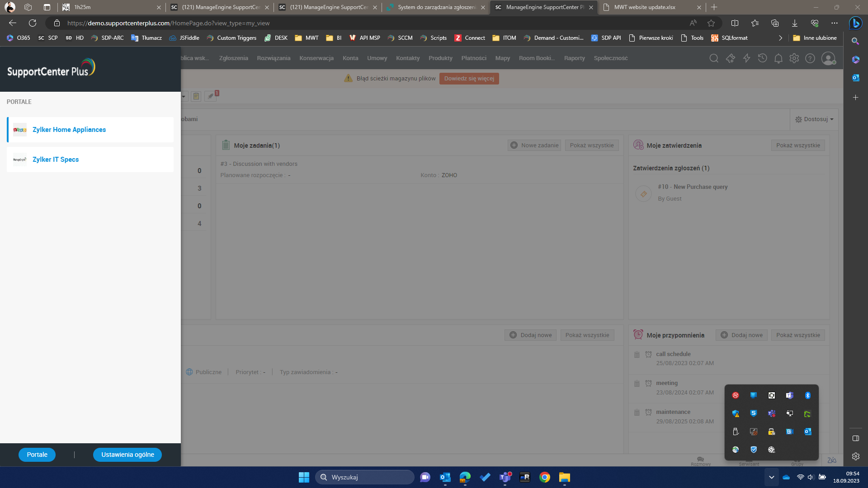Click the Windows taskbar search field
The width and height of the screenshot is (868, 488).
pyautogui.click(x=364, y=477)
